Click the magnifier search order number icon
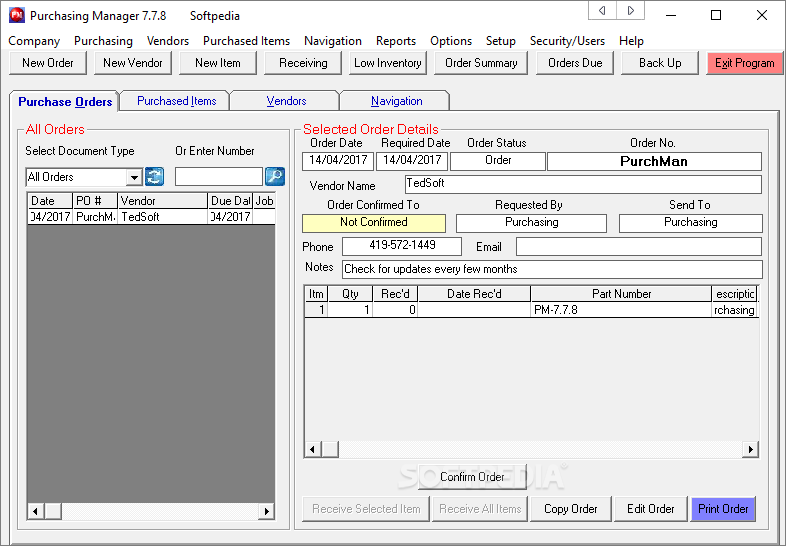Image resolution: width=786 pixels, height=546 pixels. [275, 176]
